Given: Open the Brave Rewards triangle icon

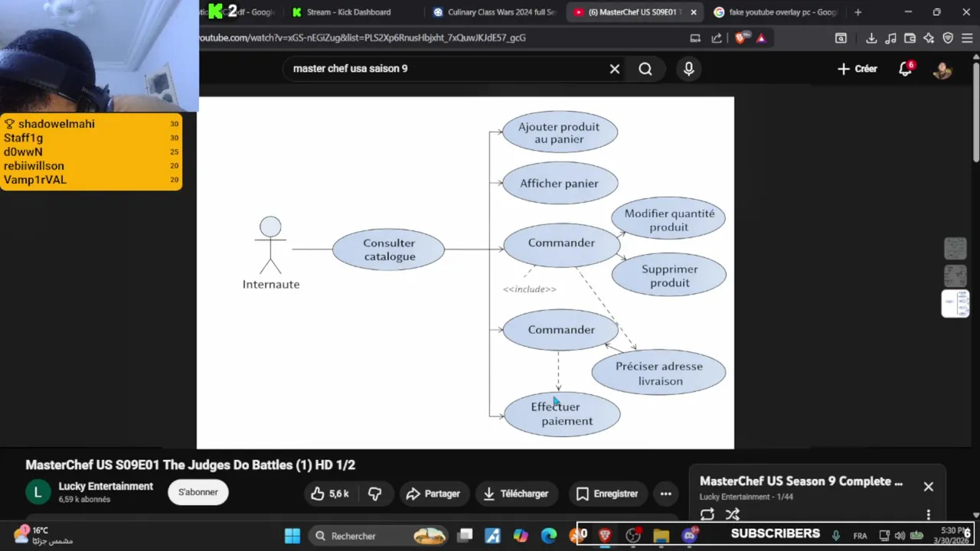Looking at the screenshot, I should point(761,37).
